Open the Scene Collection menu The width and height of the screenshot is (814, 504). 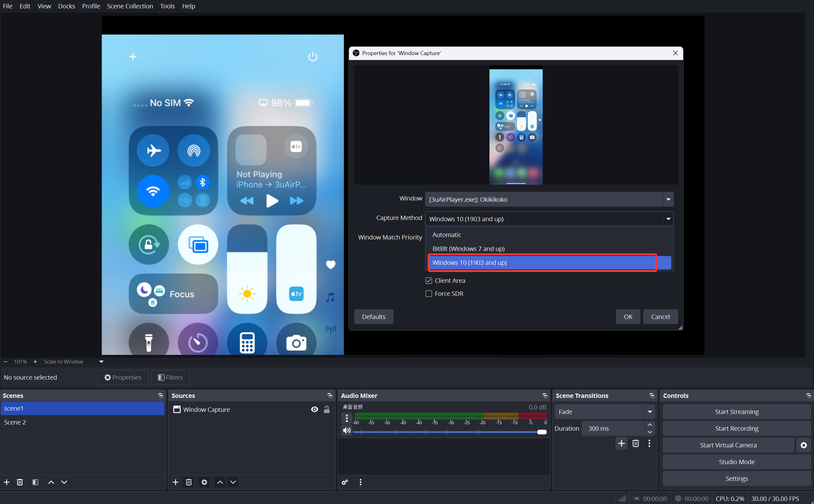(x=130, y=6)
